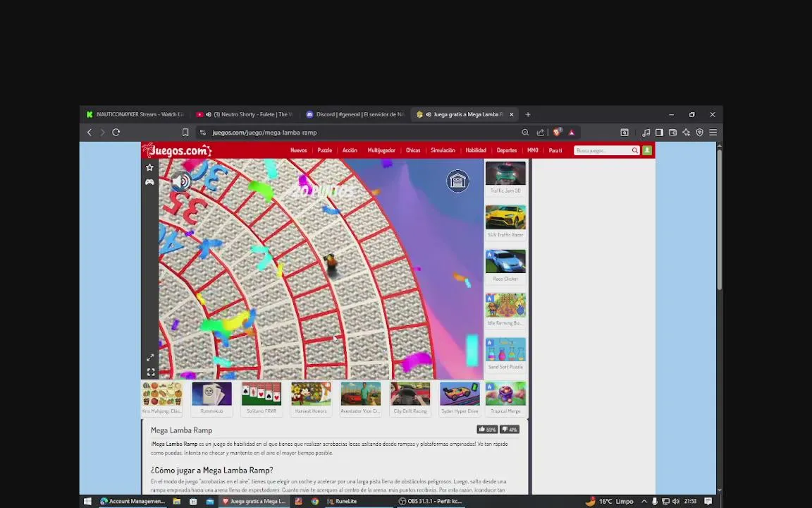Open the Habilidad category
812x508 pixels.
[x=475, y=150]
